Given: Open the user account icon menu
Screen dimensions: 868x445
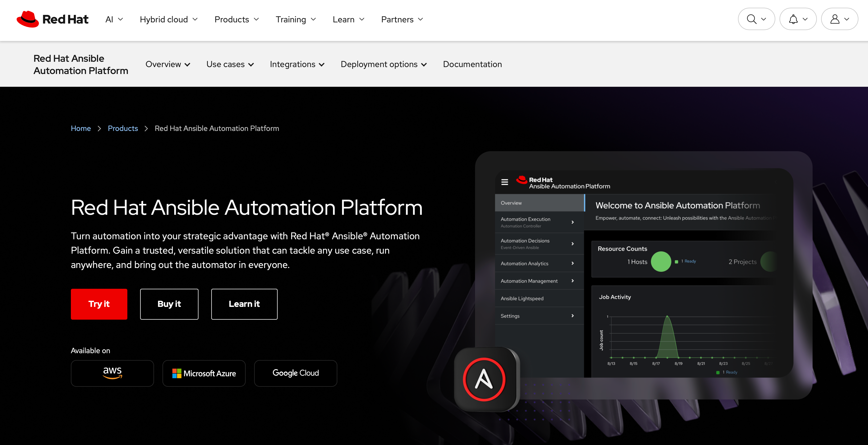Looking at the screenshot, I should (839, 19).
